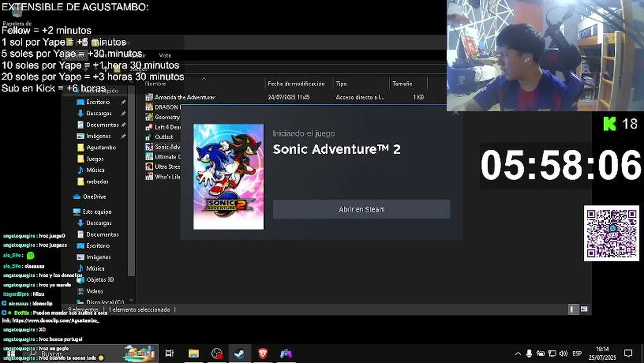Open Descargas under Este equipo
The width and height of the screenshot is (644, 363).
pyautogui.click(x=99, y=223)
